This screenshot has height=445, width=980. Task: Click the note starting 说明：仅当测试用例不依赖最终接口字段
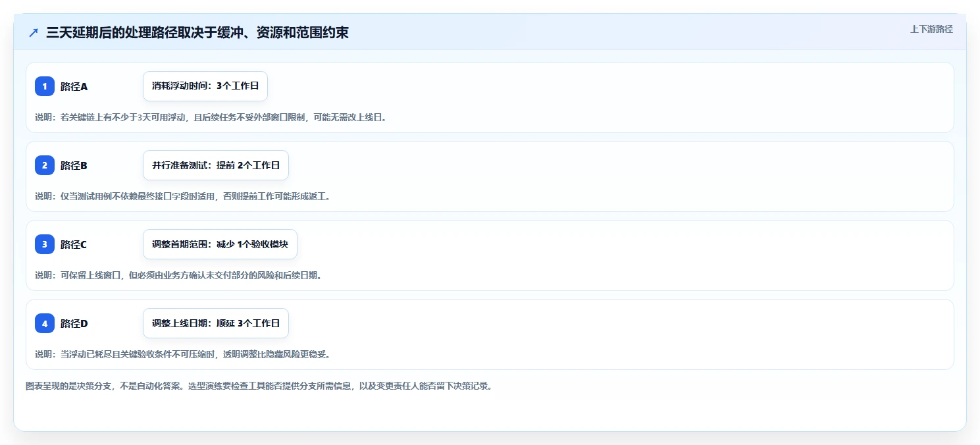click(182, 196)
